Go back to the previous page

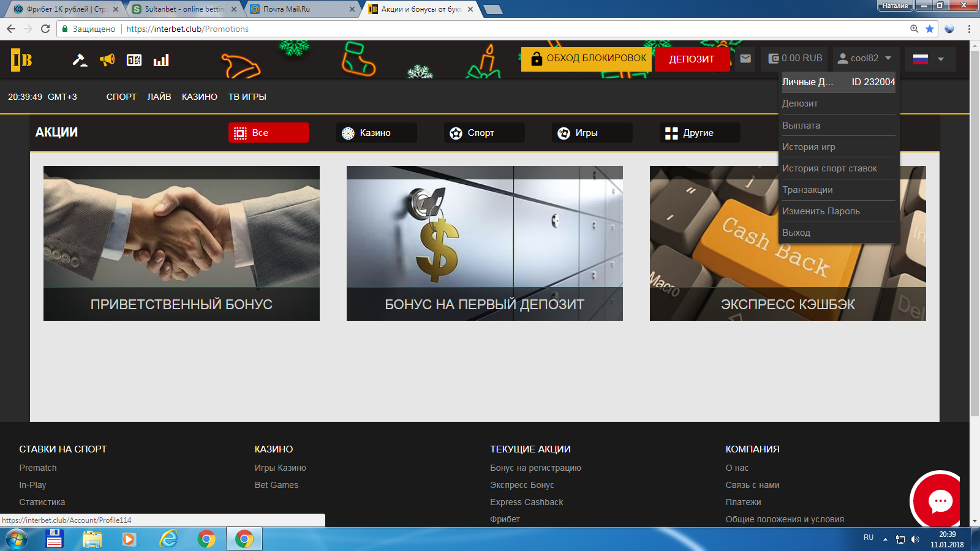[11, 29]
